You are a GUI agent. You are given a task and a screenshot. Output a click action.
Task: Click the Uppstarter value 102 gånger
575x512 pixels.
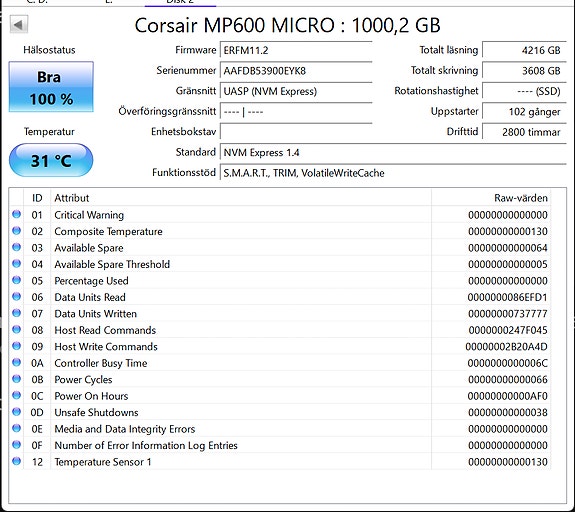pos(524,111)
